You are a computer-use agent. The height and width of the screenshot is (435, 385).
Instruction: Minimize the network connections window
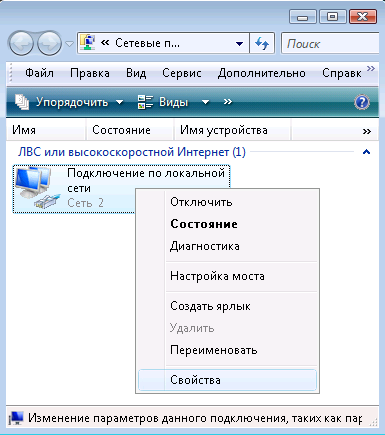303,17
